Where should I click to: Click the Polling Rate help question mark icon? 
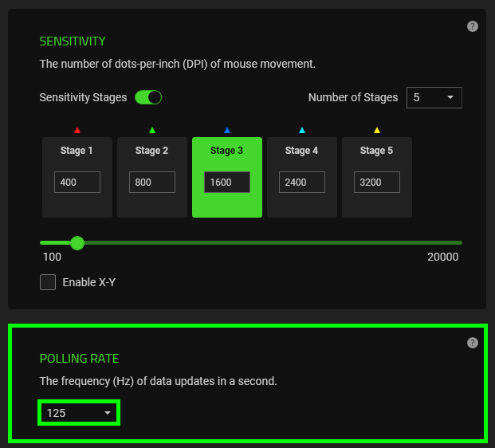[473, 343]
